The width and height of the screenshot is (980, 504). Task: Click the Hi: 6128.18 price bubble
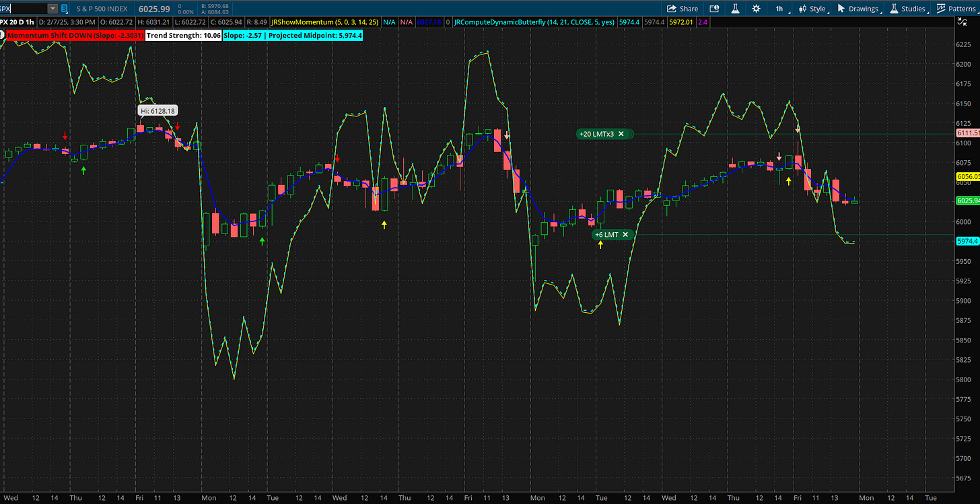[x=157, y=110]
